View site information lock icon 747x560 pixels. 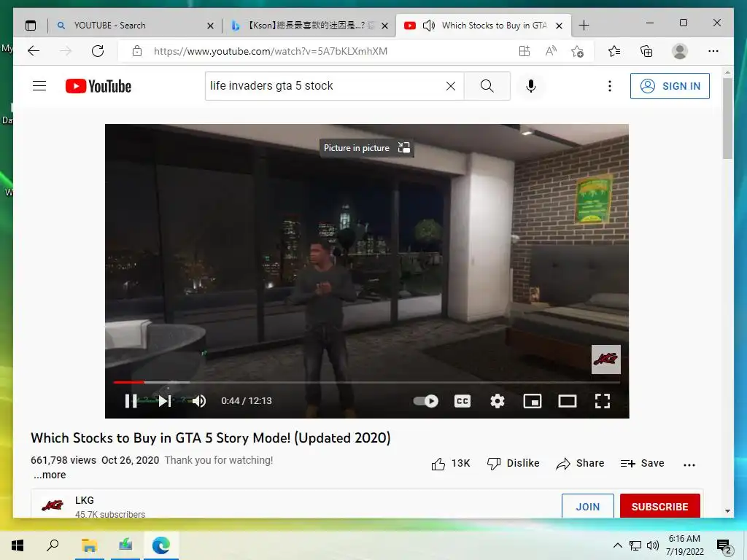pyautogui.click(x=136, y=51)
